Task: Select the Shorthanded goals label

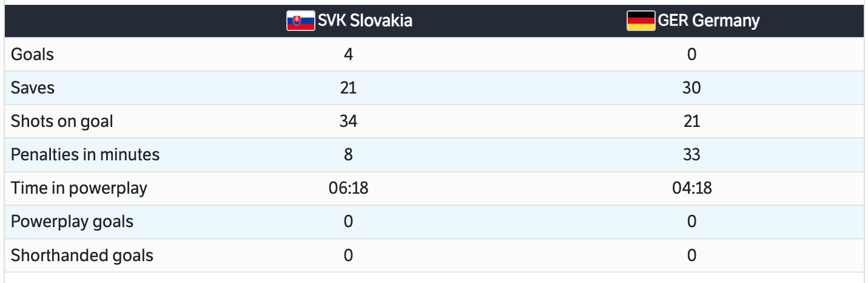Action: click(82, 255)
